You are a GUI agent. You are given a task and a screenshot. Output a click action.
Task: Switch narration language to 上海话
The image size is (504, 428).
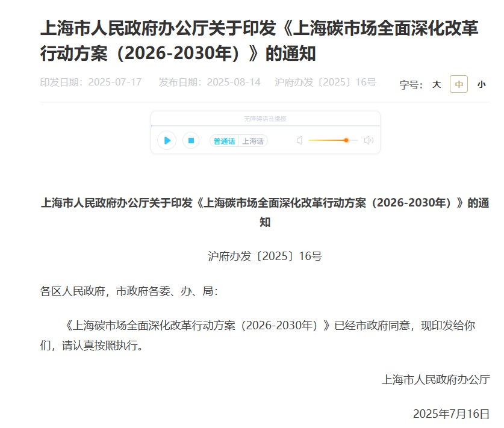pos(253,141)
